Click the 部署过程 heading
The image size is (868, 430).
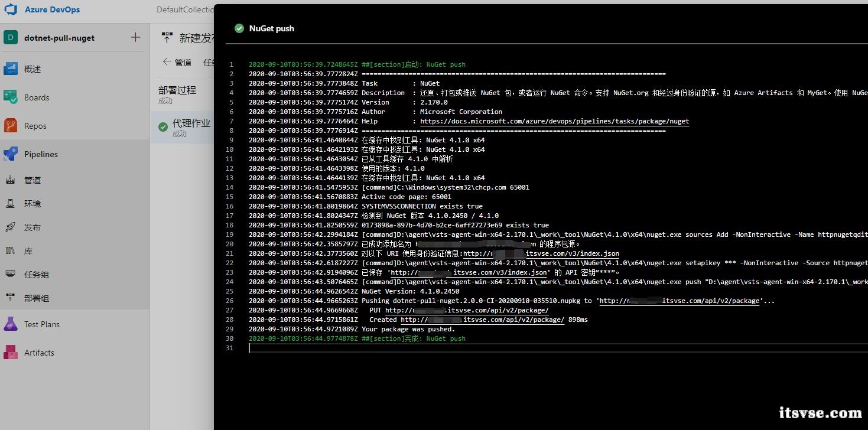[177, 90]
